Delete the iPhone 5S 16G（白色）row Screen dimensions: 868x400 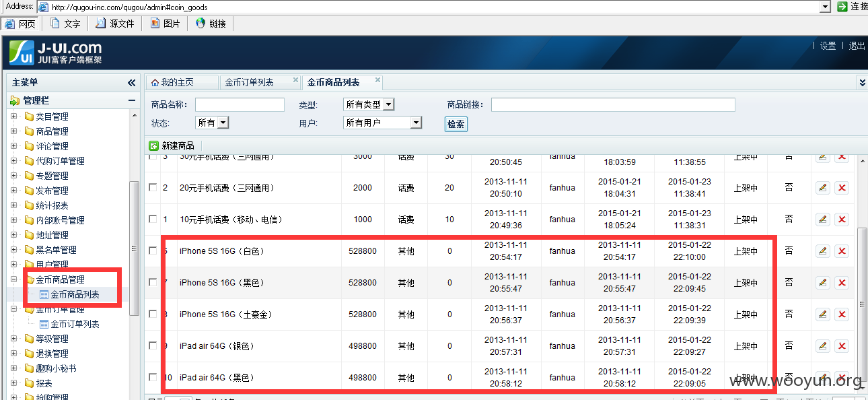[x=841, y=251]
